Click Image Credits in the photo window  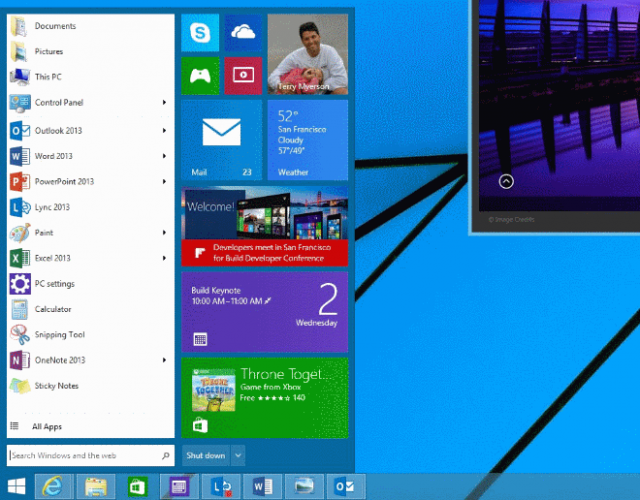511,220
